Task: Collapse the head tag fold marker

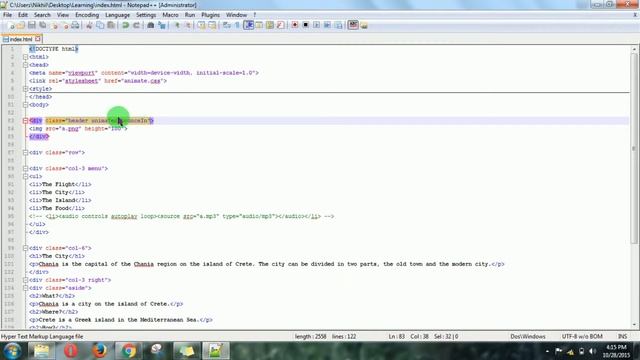Action: coord(25,65)
